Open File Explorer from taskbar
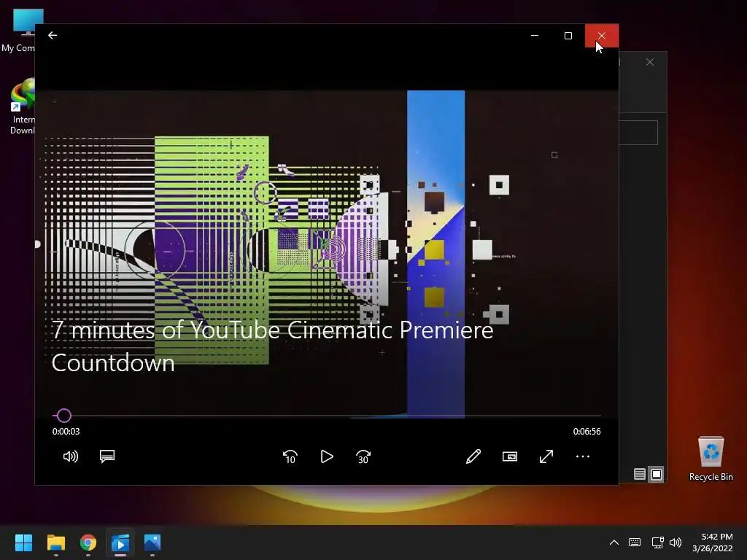This screenshot has width=747, height=560. (x=55, y=542)
